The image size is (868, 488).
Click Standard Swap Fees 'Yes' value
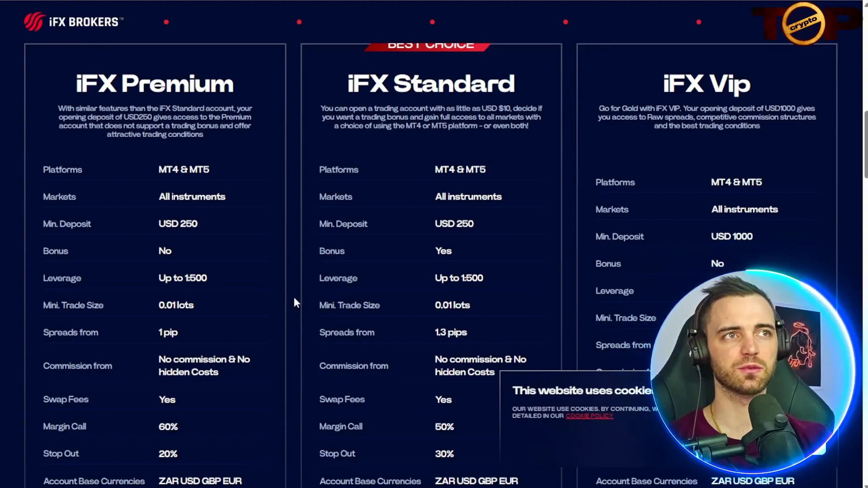point(443,399)
